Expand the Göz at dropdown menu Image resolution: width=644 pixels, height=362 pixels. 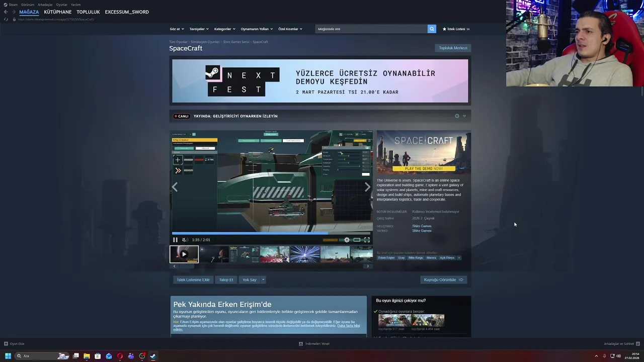point(177,29)
